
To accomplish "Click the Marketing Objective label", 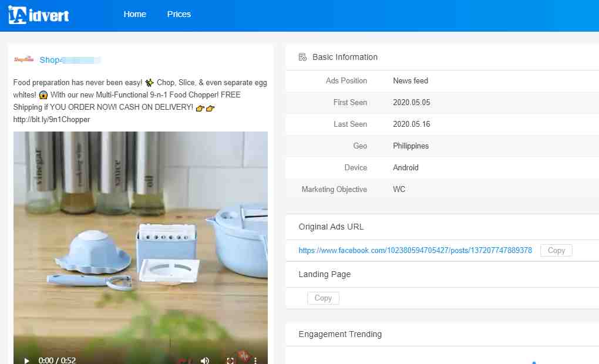I will click(334, 190).
